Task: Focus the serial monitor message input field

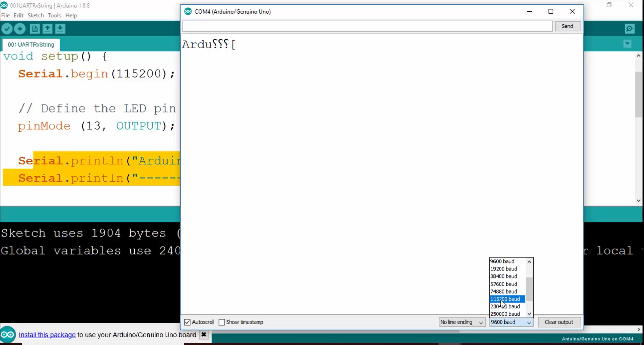Action: (367, 26)
